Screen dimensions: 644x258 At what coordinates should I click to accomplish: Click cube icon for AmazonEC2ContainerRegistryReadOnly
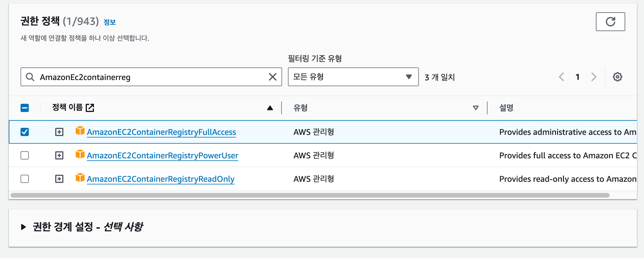pyautogui.click(x=80, y=177)
